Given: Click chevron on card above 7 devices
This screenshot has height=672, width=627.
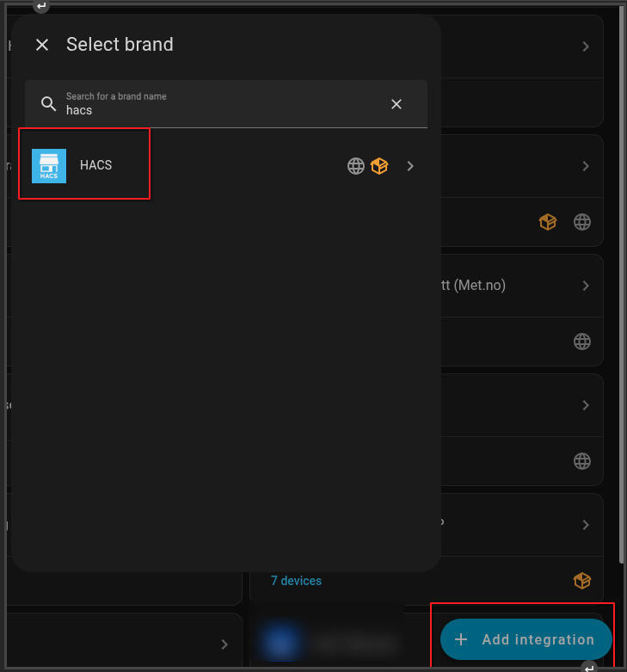Looking at the screenshot, I should coord(586,525).
